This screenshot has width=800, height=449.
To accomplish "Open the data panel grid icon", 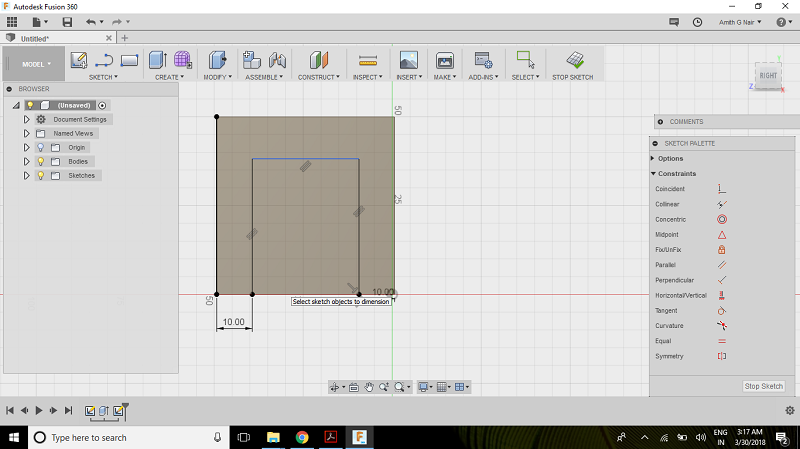I will coord(12,22).
